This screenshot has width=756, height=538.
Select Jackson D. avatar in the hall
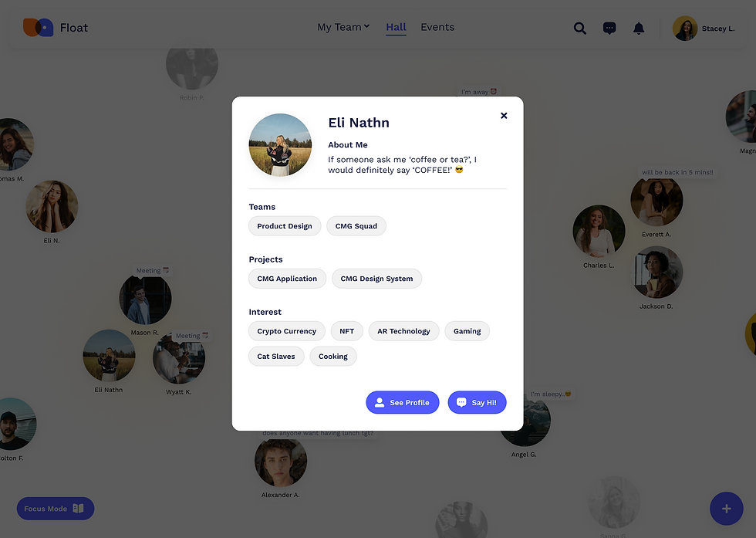[656, 272]
